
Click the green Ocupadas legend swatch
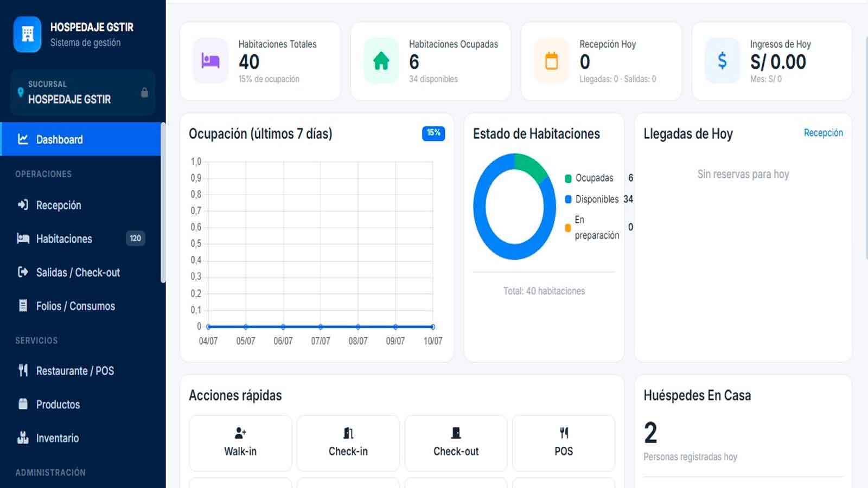568,178
